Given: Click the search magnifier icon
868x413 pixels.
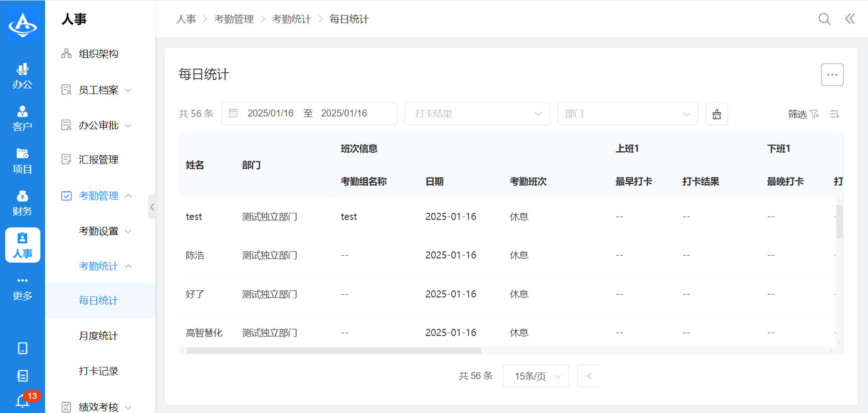Looking at the screenshot, I should tap(824, 19).
